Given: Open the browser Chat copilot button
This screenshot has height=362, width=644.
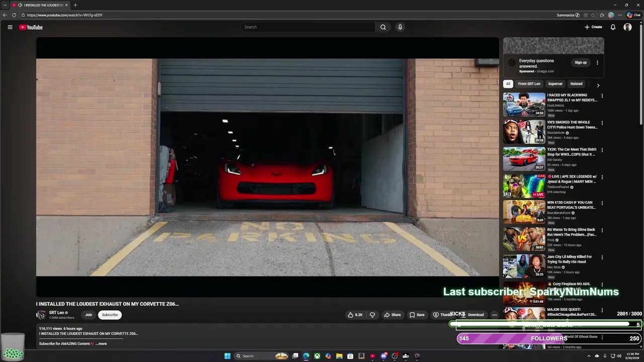Looking at the screenshot, I should pyautogui.click(x=633, y=15).
